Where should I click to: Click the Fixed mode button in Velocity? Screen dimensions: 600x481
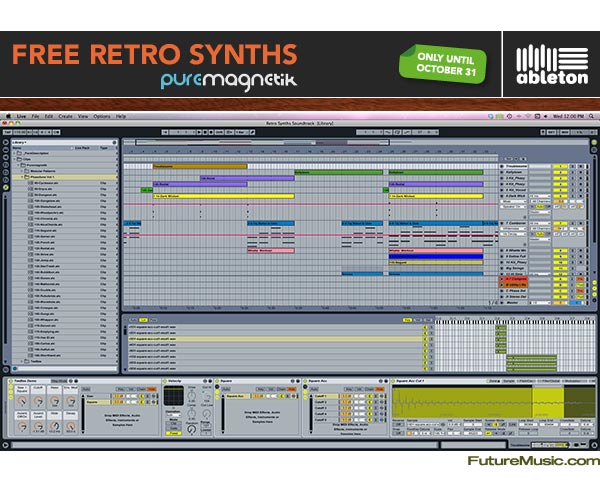174,433
